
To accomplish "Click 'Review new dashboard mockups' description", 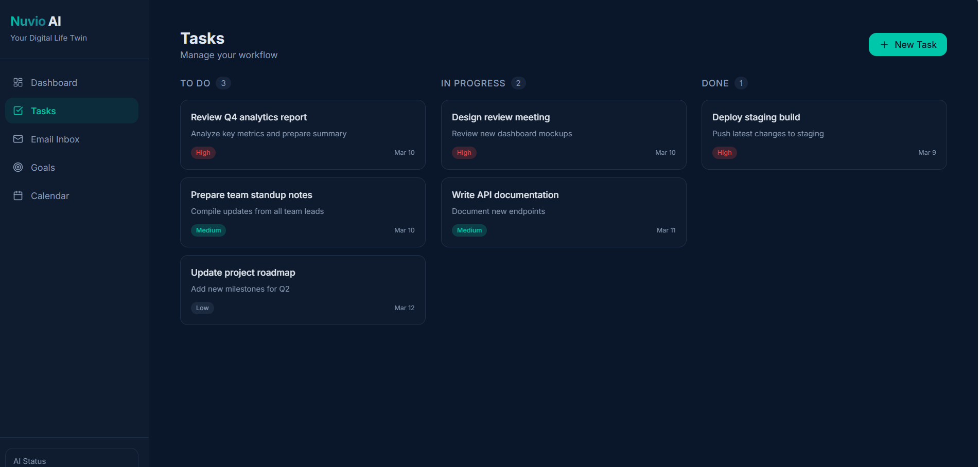I will (512, 134).
